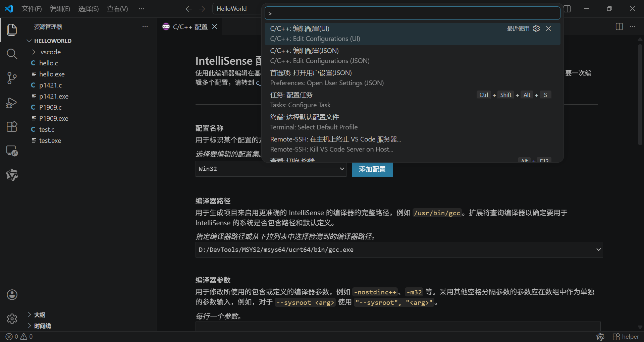Expand the 大纲 outline section
The height and width of the screenshot is (342, 644).
coord(30,315)
